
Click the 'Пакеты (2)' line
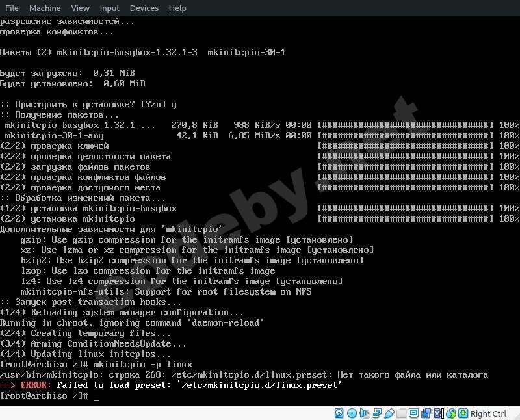coord(142,53)
